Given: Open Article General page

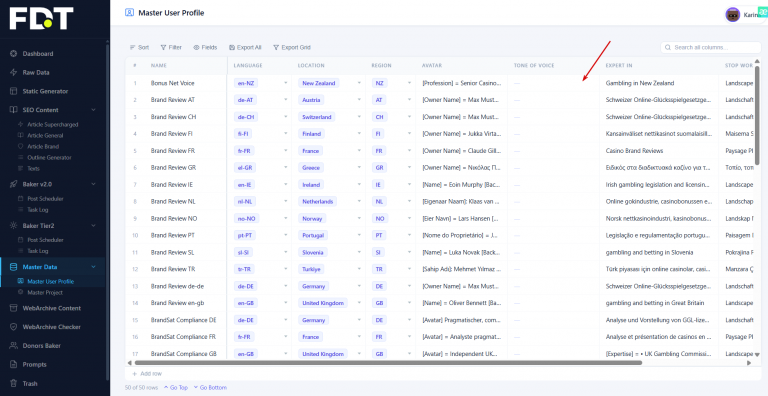Looking at the screenshot, I should [45, 135].
